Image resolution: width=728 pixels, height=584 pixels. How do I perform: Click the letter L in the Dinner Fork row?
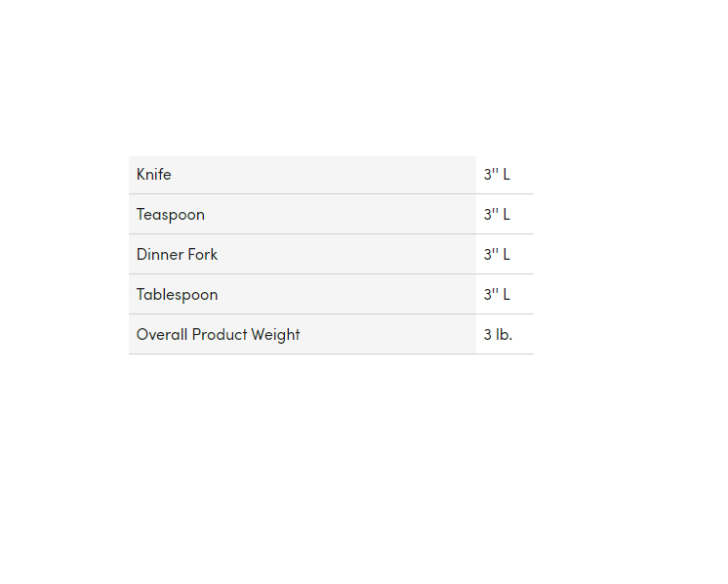click(506, 255)
